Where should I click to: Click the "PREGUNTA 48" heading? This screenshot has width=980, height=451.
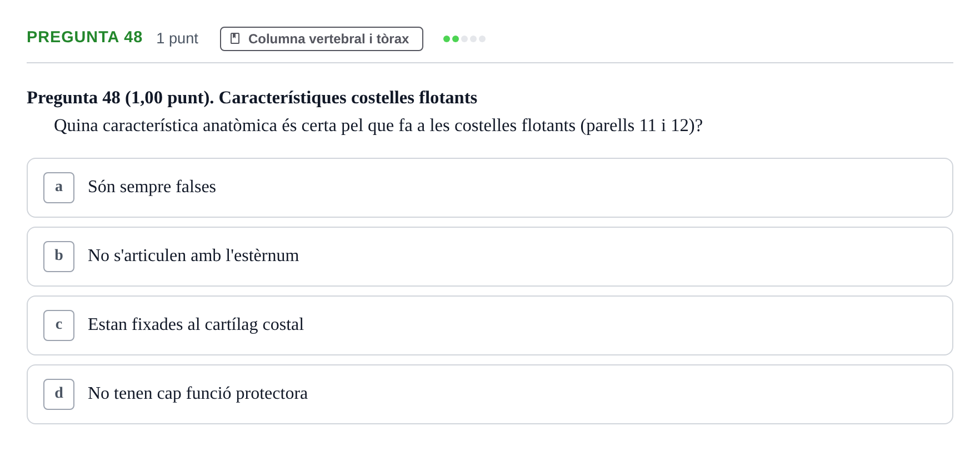(84, 37)
